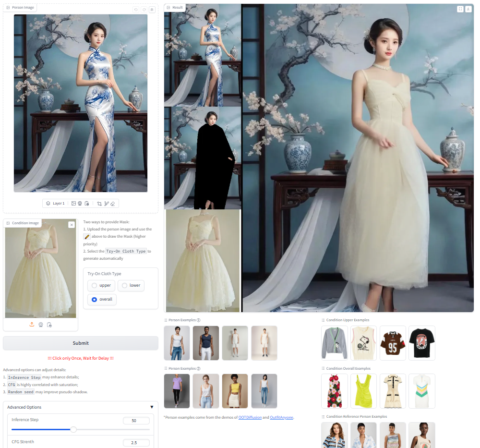Click the undo icon above Person Image
The height and width of the screenshot is (448, 480).
tap(136, 10)
